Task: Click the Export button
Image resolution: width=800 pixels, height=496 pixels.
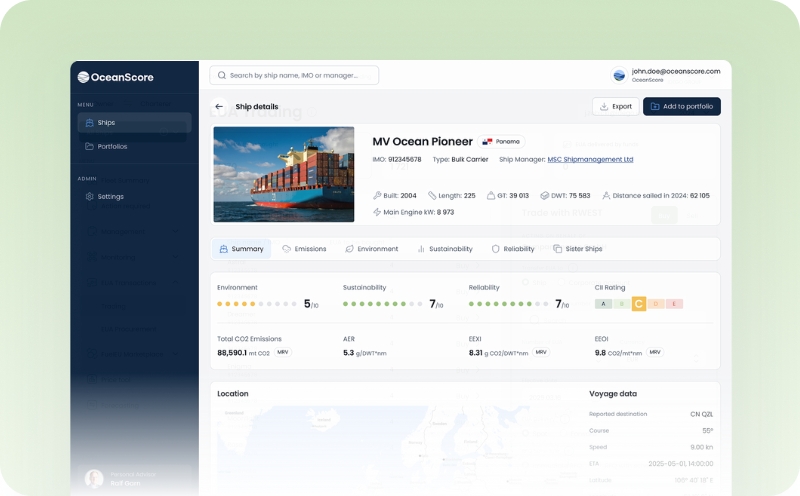Action: (615, 106)
